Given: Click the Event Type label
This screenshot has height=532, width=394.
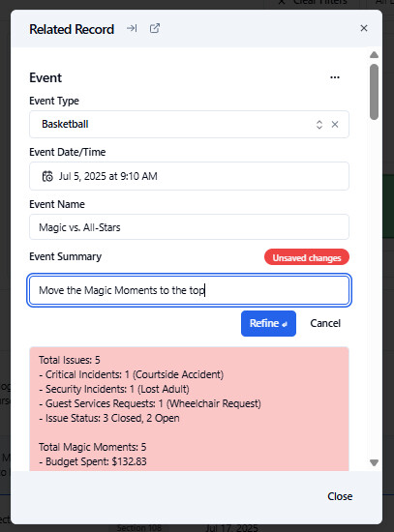Looking at the screenshot, I should (x=54, y=101).
